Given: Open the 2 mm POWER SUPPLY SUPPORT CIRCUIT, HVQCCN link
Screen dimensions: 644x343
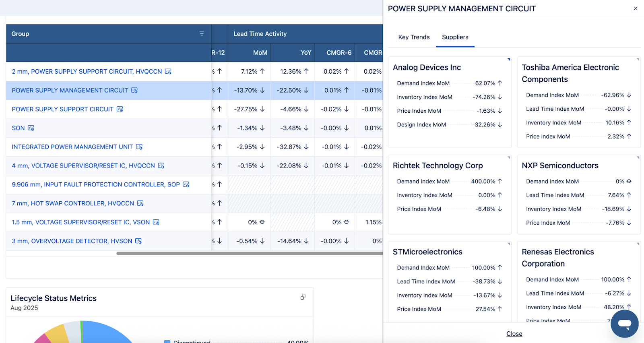Looking at the screenshot, I should click(x=87, y=71).
